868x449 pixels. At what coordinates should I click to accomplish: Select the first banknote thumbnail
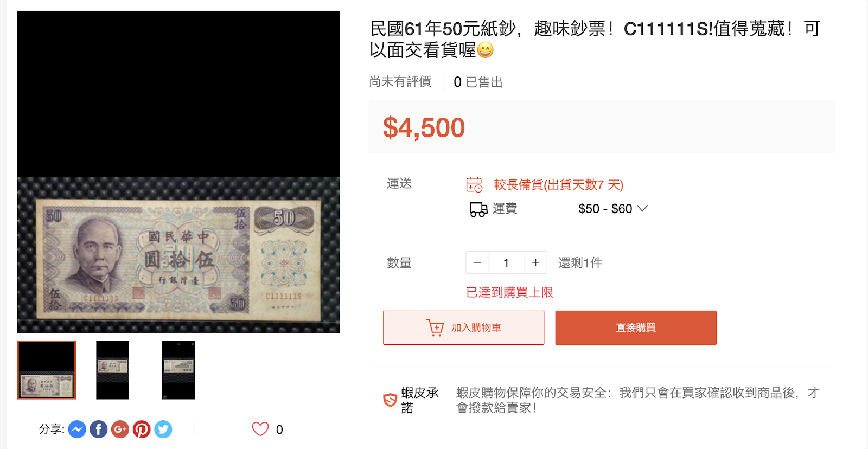tap(47, 370)
